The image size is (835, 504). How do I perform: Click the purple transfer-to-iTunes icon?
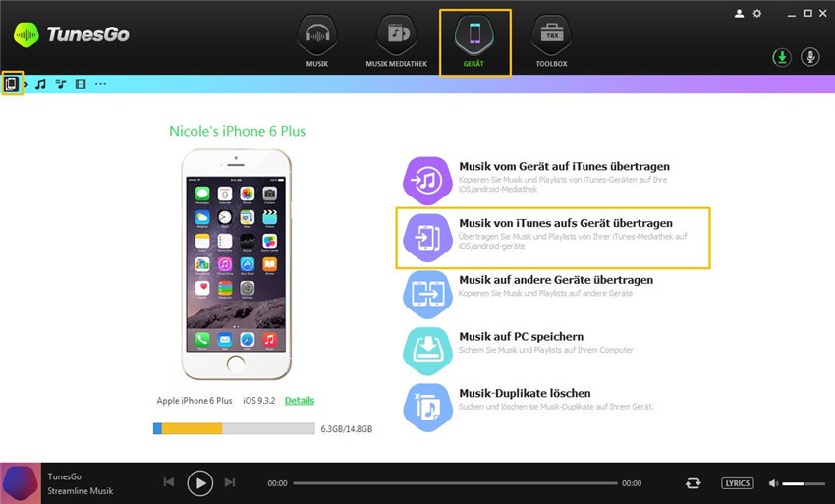pyautogui.click(x=427, y=181)
